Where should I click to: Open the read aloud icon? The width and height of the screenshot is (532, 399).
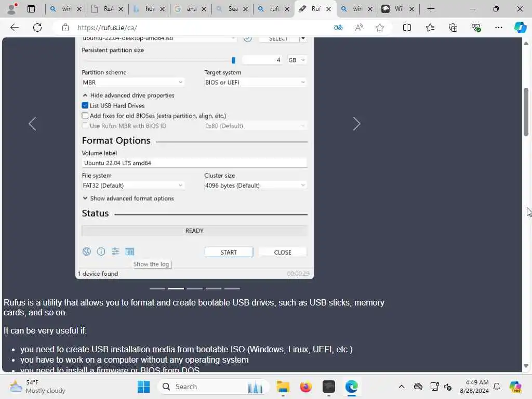[x=359, y=28]
